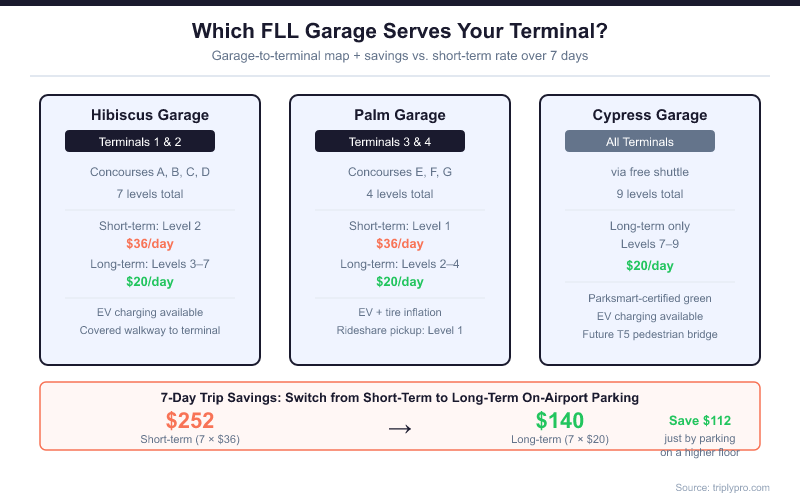Click the main title 'Which FLL Garage Serves Your Terminal?'
Image resolution: width=800 pixels, height=500 pixels.
point(400,31)
